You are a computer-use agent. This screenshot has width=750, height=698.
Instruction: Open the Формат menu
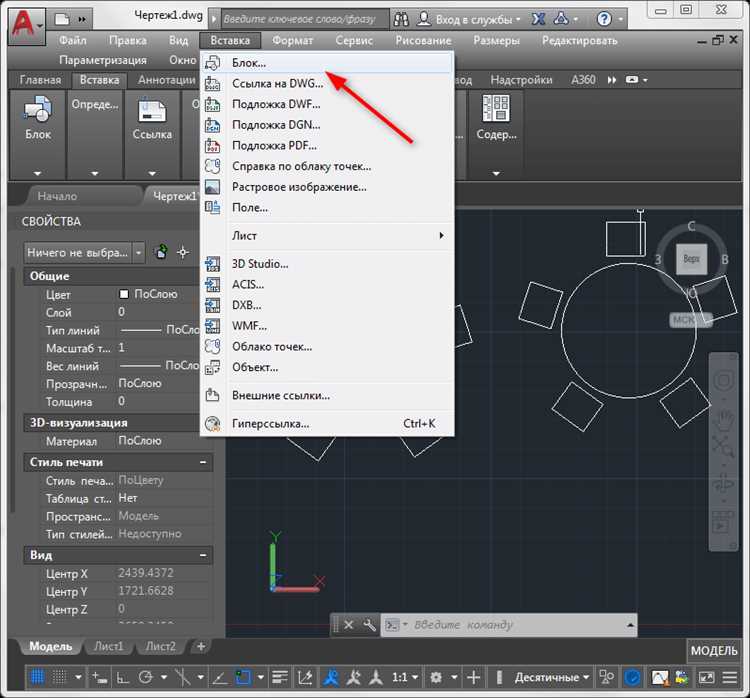coord(292,41)
